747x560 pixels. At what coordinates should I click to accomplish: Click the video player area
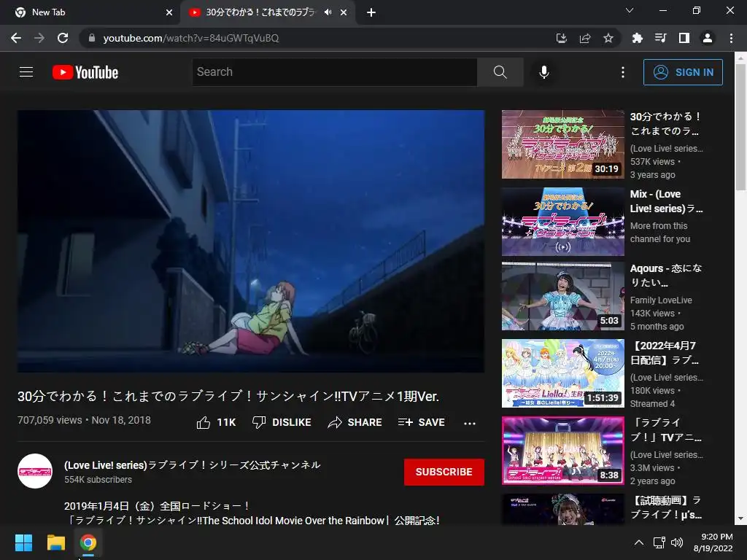[x=251, y=241]
